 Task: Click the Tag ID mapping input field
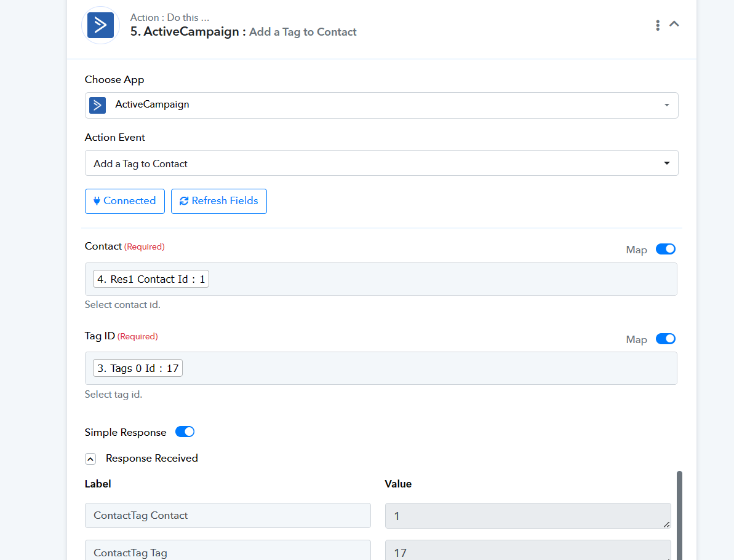381,368
